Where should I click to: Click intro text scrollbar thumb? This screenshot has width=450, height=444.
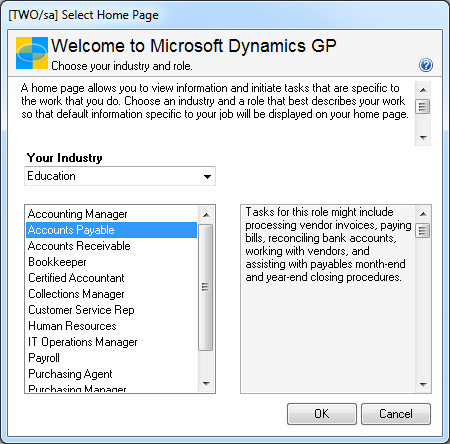tap(423, 107)
